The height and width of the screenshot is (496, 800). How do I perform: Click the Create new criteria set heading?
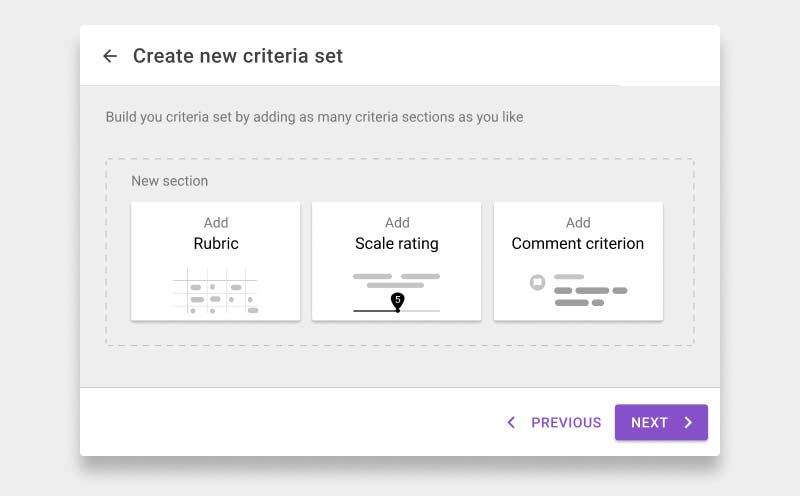click(238, 56)
